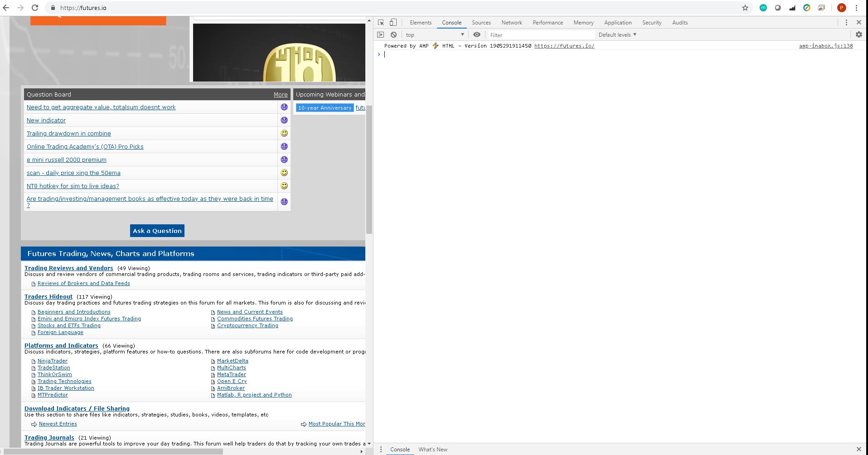Open the Beginners and Introductions subforum
The width and height of the screenshot is (868, 455).
click(x=74, y=312)
